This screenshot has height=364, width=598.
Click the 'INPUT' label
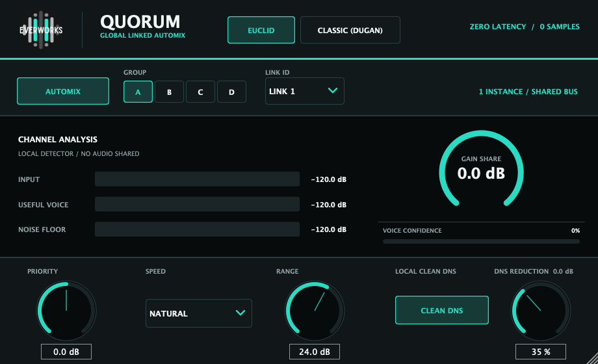point(29,179)
